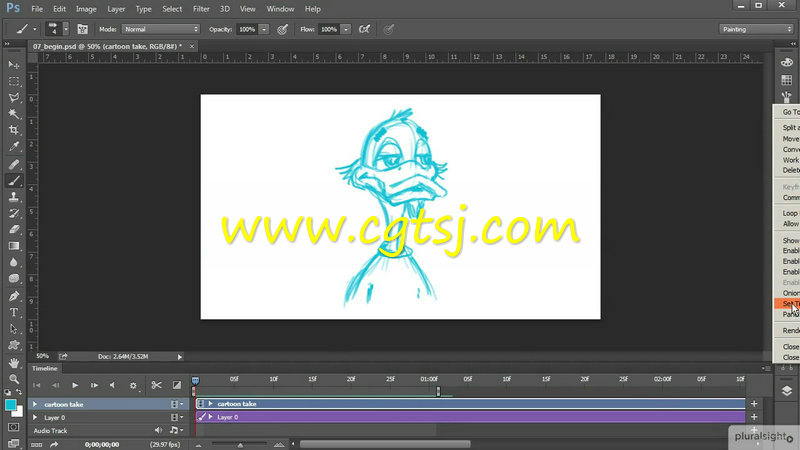Open the Painting workspace dropdown
Image resolution: width=800 pixels, height=450 pixels.
756,29
